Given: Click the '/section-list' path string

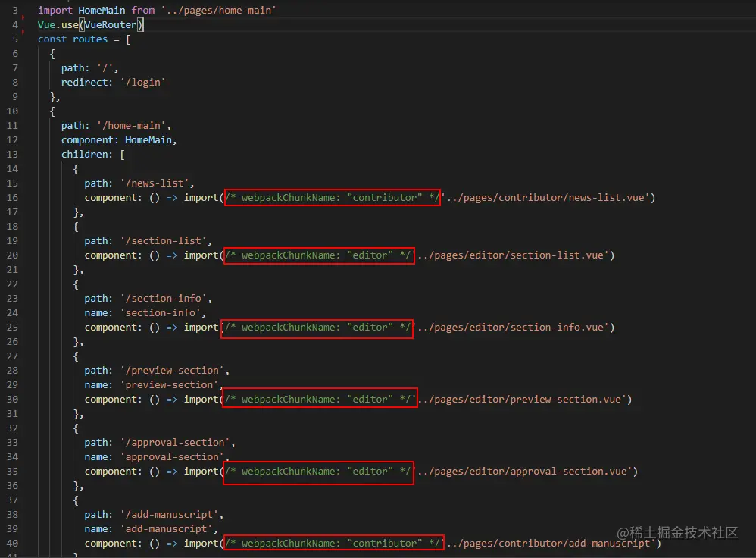Looking at the screenshot, I should point(163,241).
